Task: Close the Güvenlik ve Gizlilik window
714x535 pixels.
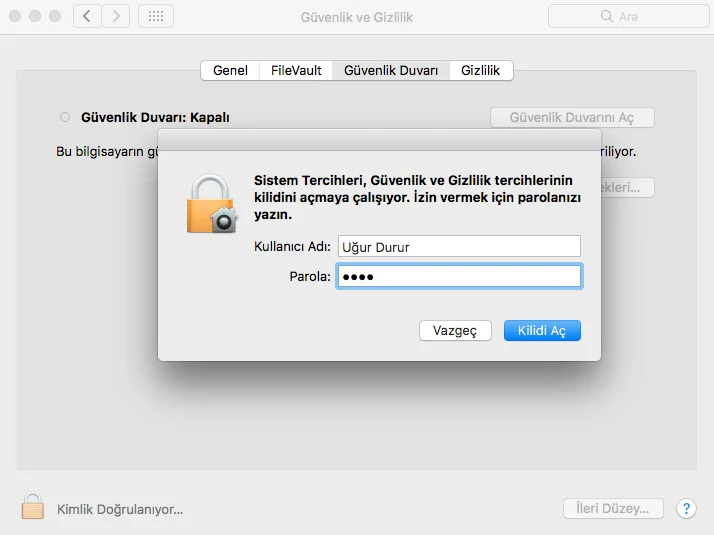Action: (14, 17)
